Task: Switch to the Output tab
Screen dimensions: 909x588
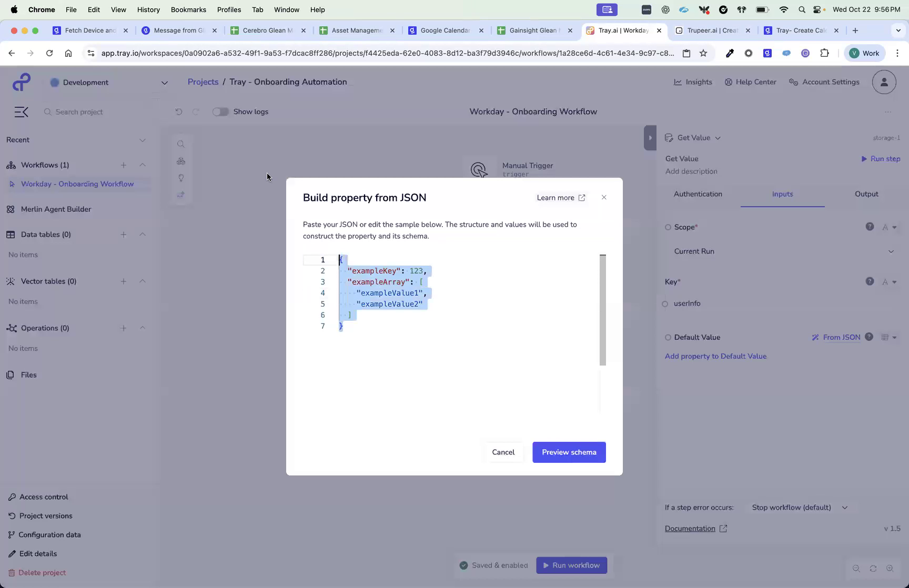Action: pos(866,194)
